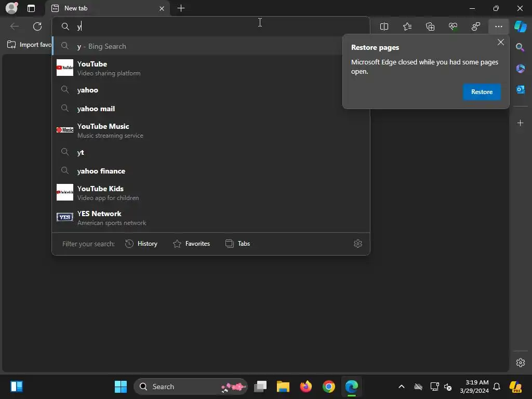Open the tab actions menu icon
This screenshot has width=532, height=399.
31,8
